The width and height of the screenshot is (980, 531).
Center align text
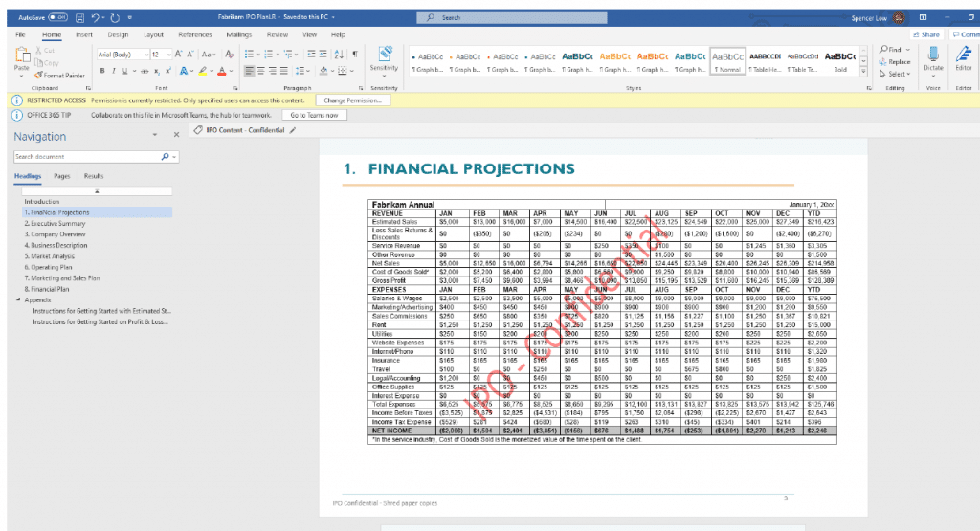click(261, 71)
